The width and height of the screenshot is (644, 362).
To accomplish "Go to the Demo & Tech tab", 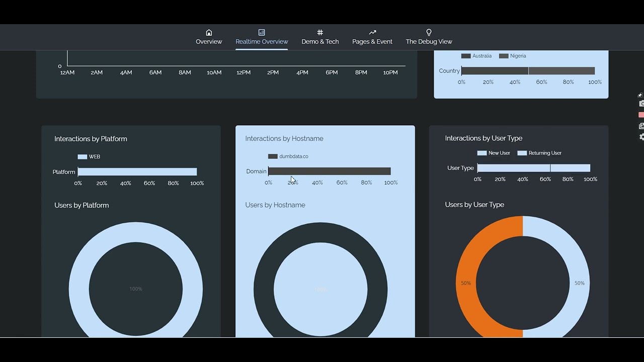I will 320,37.
